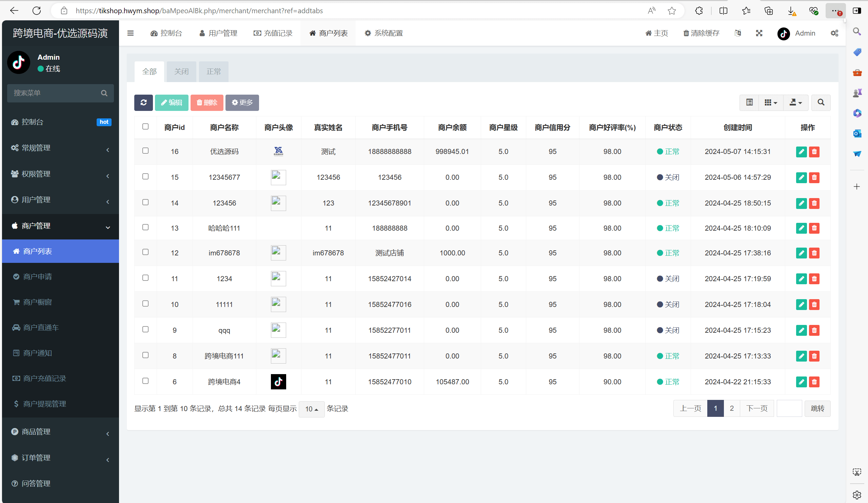Tick checkbox for merchant id 15
Screen dimensions: 868x503
click(x=145, y=176)
